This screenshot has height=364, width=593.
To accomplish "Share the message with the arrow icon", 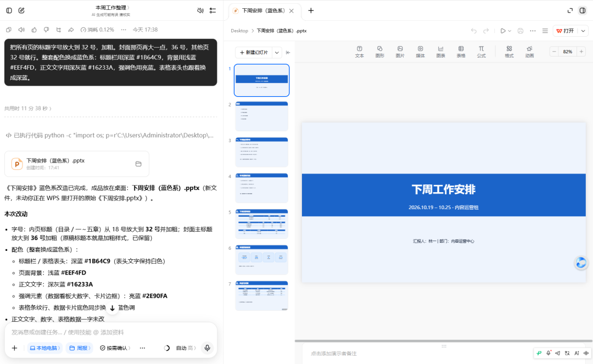I will tap(71, 30).
